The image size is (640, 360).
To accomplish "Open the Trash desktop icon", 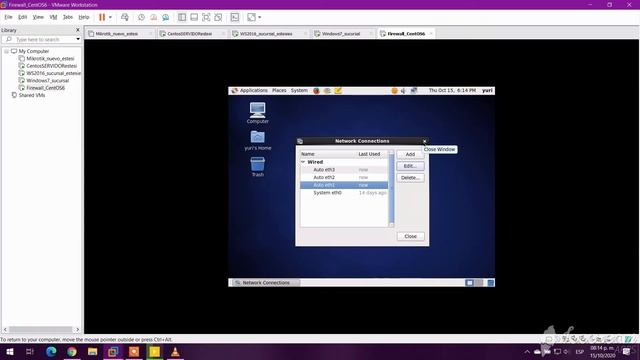I will tap(258, 167).
